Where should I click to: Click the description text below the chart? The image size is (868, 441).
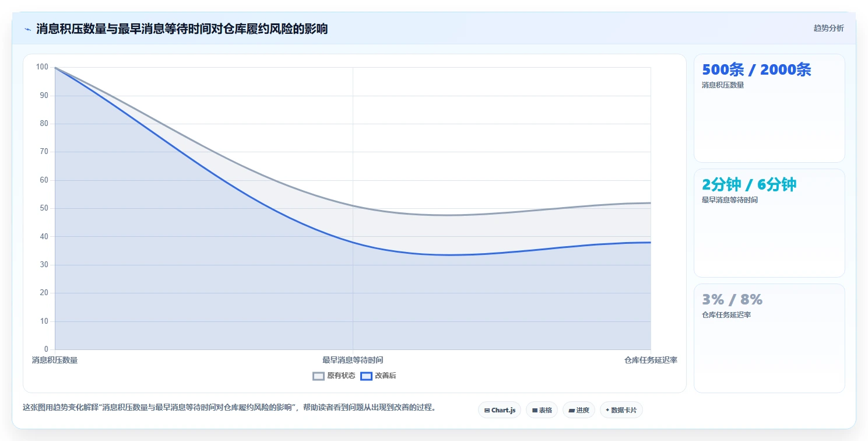229,407
